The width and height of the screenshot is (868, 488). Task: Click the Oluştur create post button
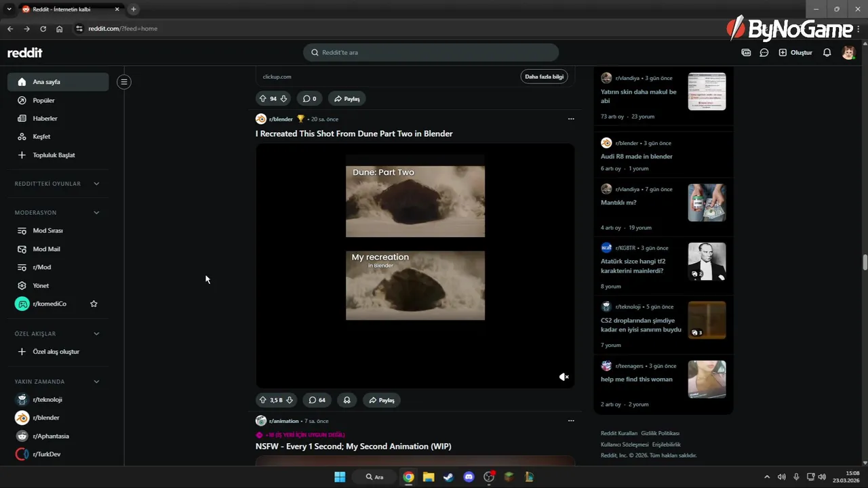click(795, 52)
